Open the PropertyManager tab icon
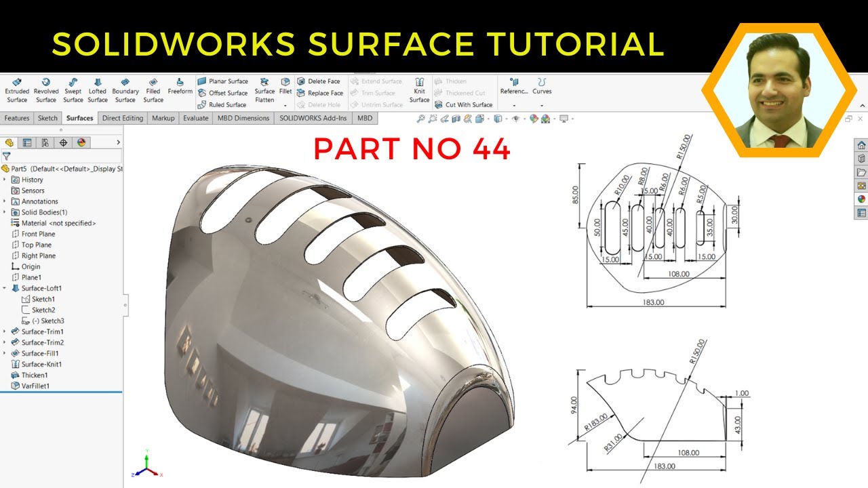The image size is (868, 488). (27, 142)
